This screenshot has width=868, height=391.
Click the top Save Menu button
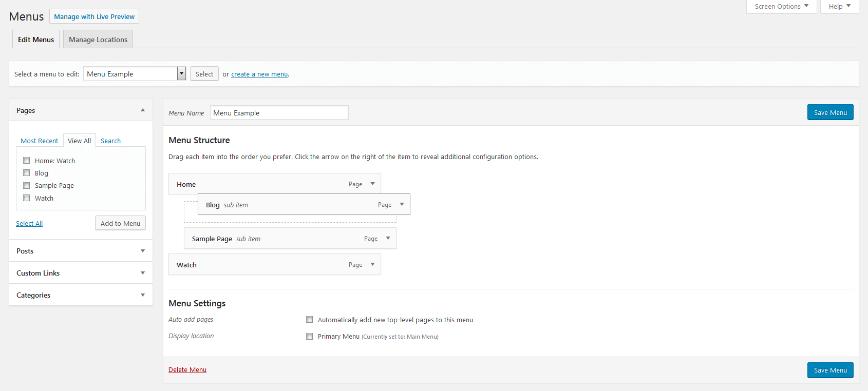830,112
